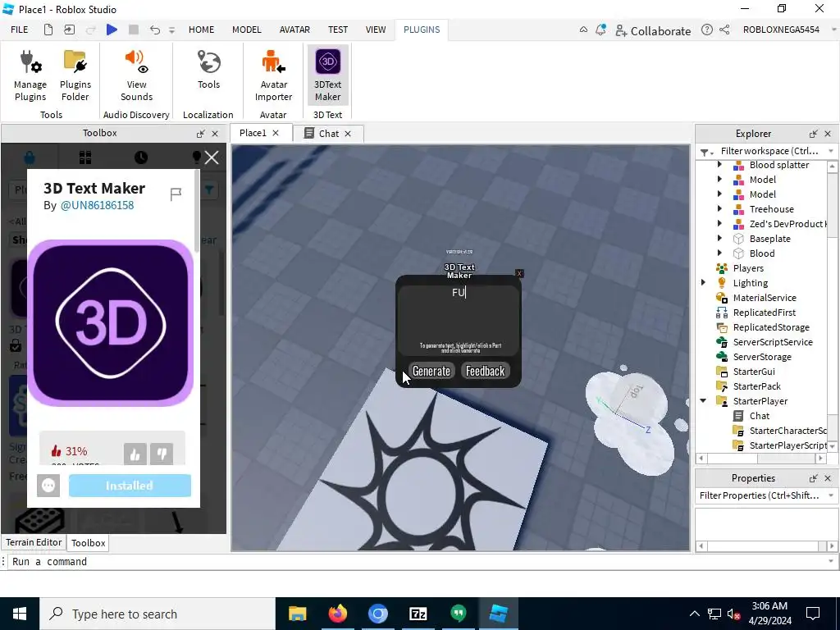Image resolution: width=840 pixels, height=630 pixels.
Task: Select ReplicatedStorage in Explorer
Action: (x=771, y=327)
